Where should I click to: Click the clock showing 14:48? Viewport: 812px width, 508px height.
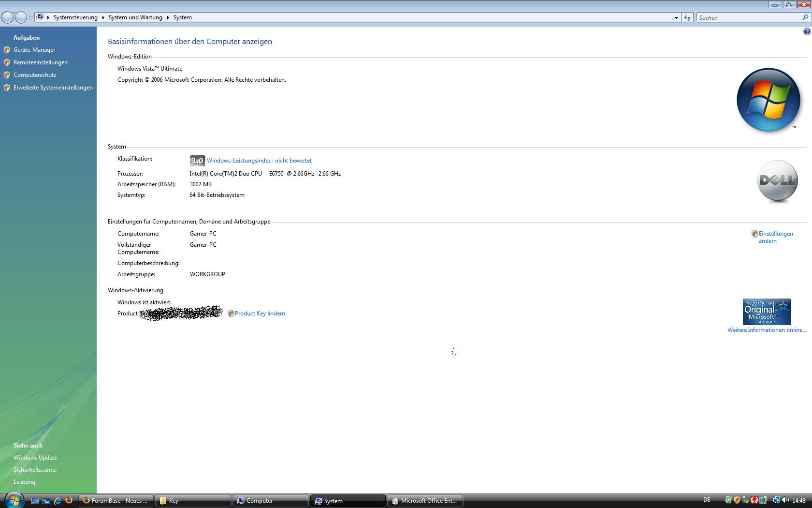pos(799,501)
